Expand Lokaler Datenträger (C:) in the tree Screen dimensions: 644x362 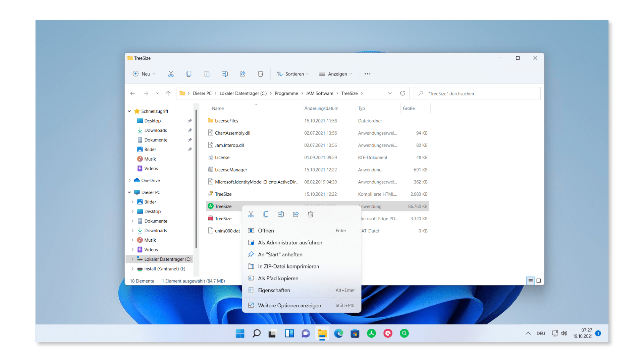132,259
